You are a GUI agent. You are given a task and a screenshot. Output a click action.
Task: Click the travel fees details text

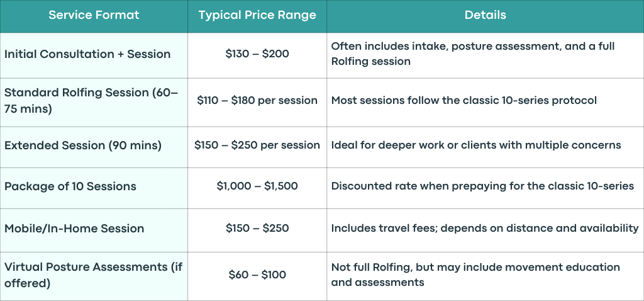(x=485, y=228)
